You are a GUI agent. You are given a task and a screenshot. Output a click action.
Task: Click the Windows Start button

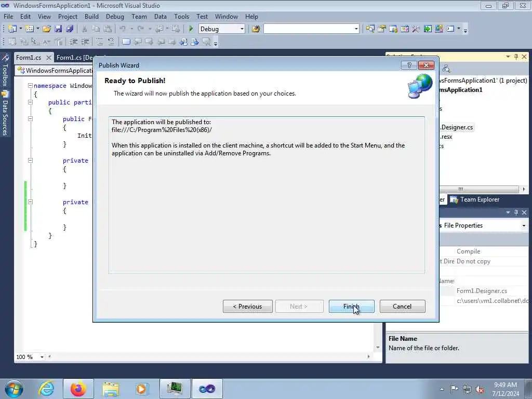pyautogui.click(x=14, y=389)
